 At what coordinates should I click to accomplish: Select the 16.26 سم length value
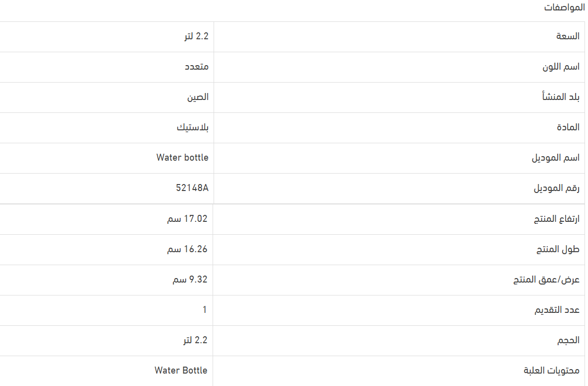tap(187, 249)
